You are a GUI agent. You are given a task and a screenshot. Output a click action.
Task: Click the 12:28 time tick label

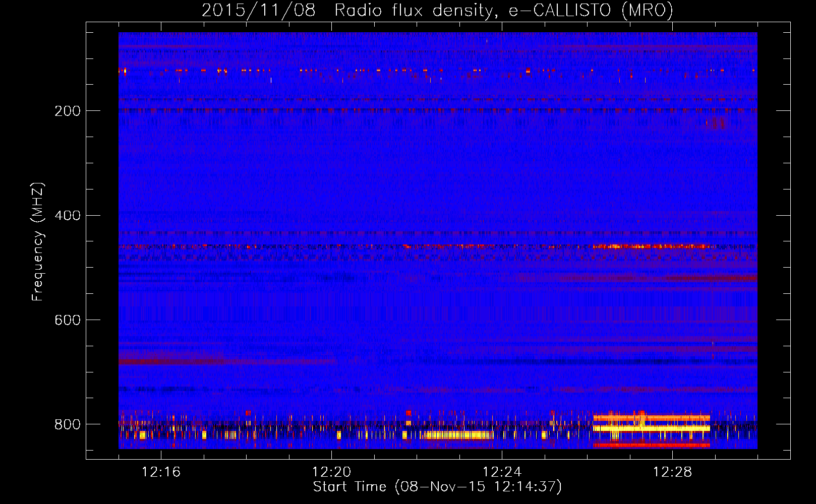click(672, 472)
